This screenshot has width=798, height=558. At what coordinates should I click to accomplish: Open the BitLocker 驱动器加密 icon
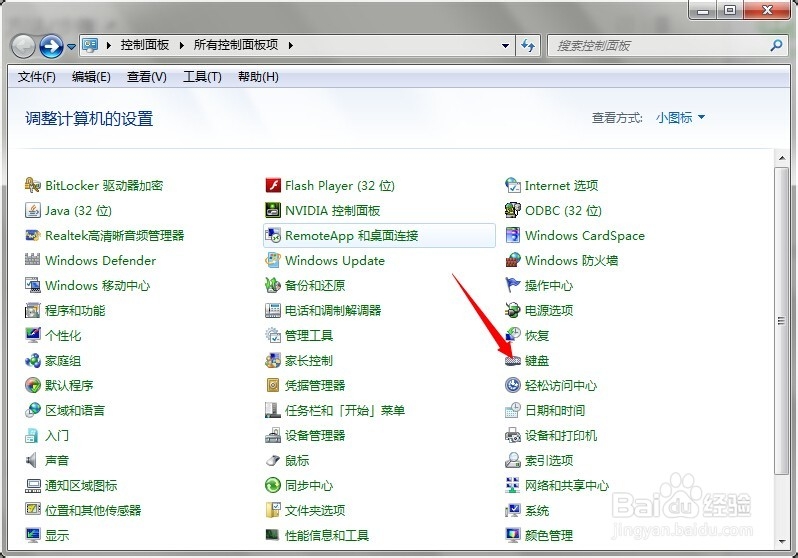33,185
